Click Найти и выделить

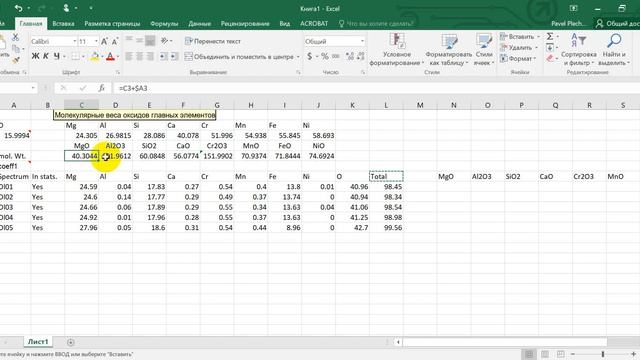614,50
